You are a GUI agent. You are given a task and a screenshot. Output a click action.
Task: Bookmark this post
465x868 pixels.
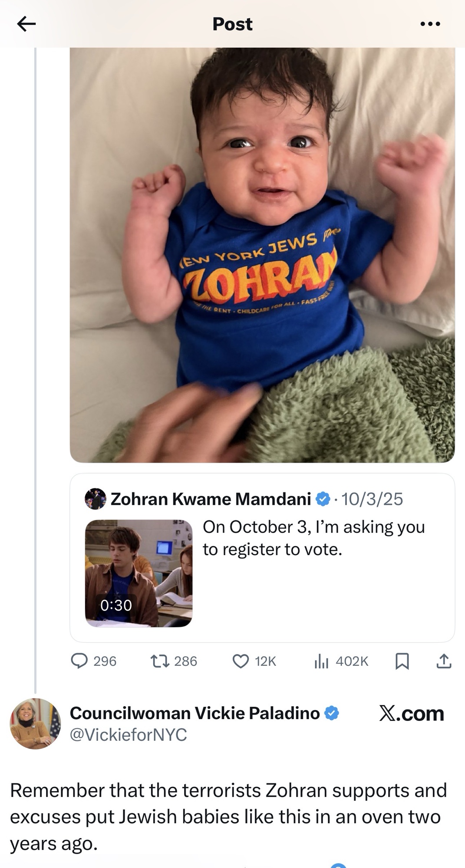pyautogui.click(x=402, y=661)
